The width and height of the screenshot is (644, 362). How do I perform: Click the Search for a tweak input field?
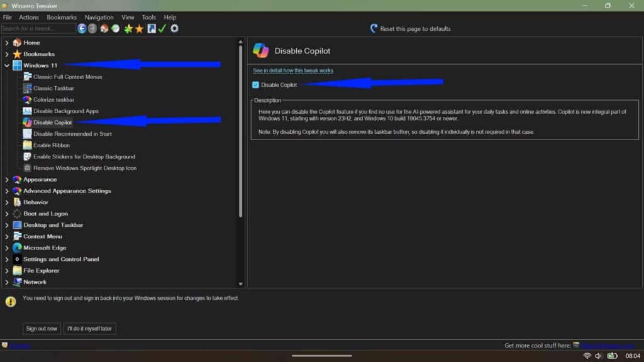(x=38, y=28)
